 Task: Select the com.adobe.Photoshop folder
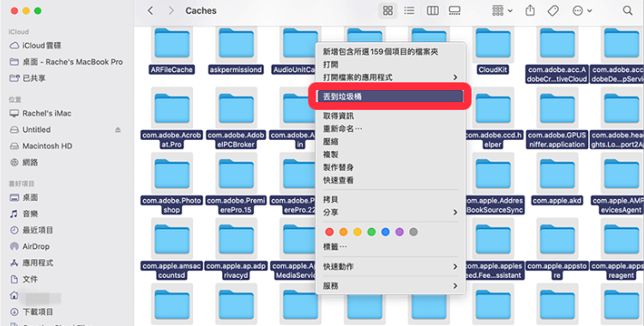(x=172, y=184)
